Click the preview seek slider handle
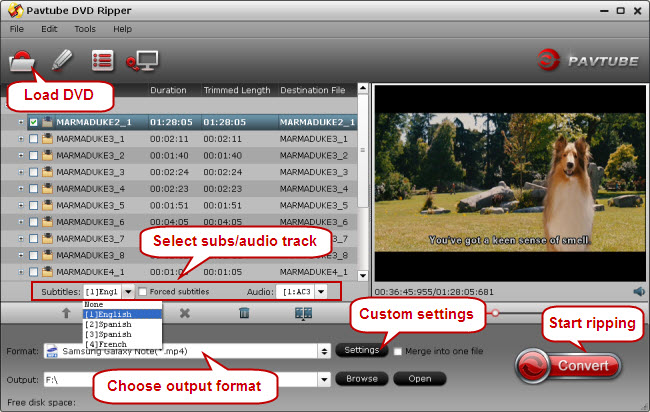Screen dimensions: 650x412 pos(495,313)
